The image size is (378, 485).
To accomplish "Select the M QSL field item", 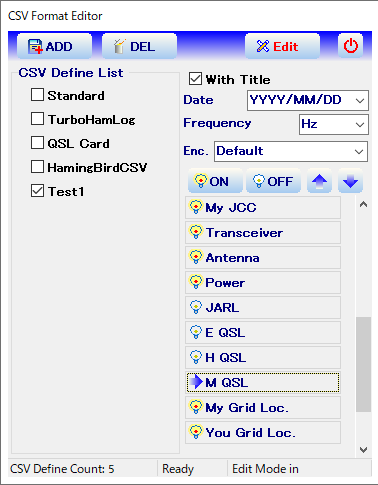I will click(x=263, y=382).
